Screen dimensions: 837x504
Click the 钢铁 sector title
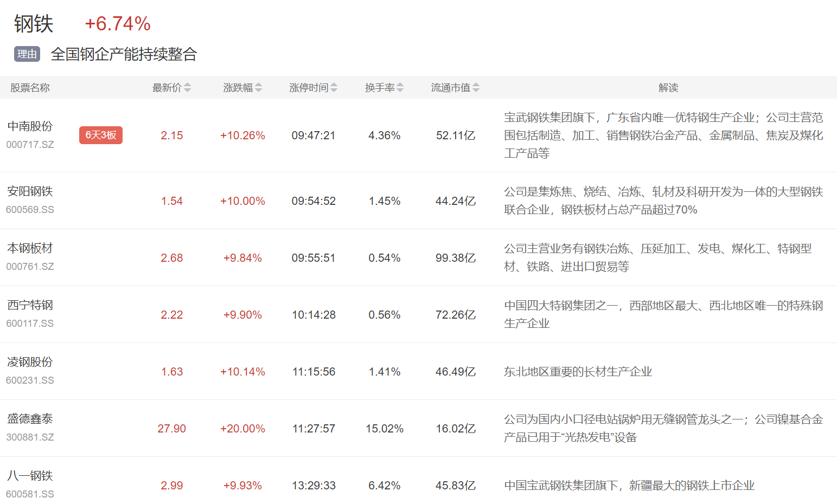tap(34, 24)
